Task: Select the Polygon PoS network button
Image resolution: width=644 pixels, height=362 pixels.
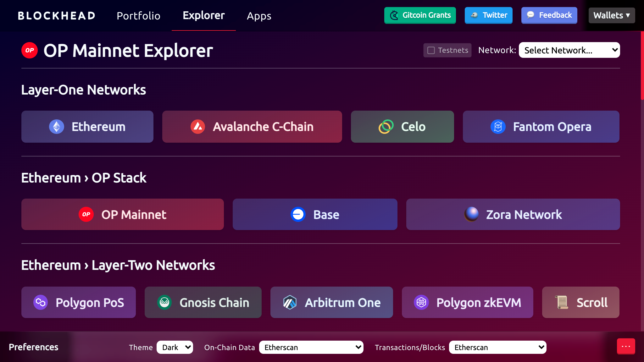Action: 79,302
